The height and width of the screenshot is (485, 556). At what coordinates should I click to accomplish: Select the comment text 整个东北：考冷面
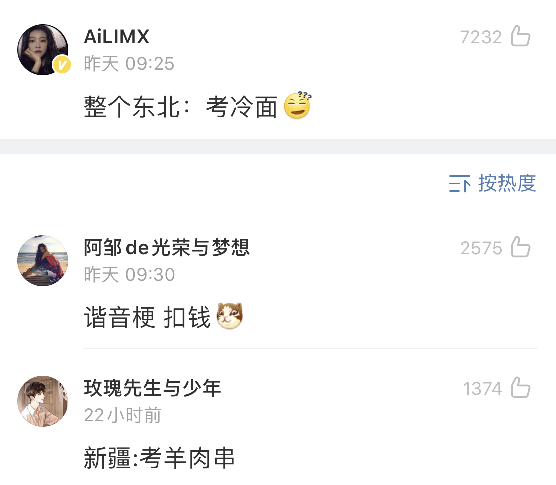coord(181,106)
